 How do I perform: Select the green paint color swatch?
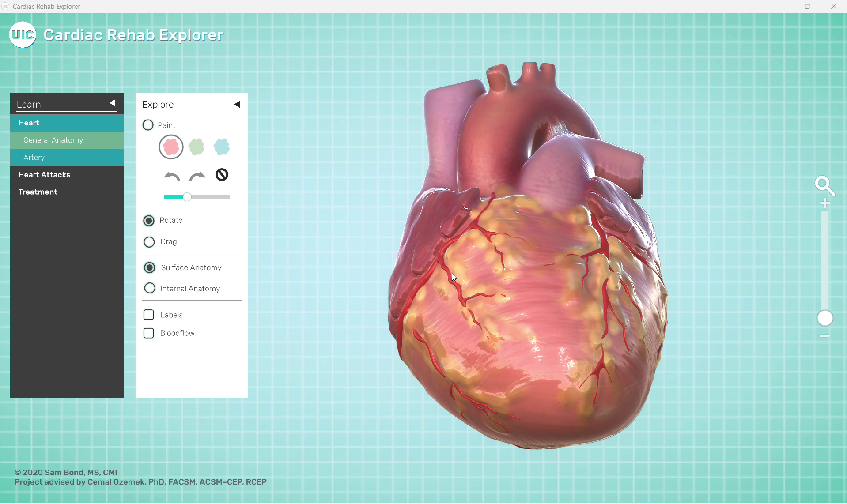[x=197, y=147]
